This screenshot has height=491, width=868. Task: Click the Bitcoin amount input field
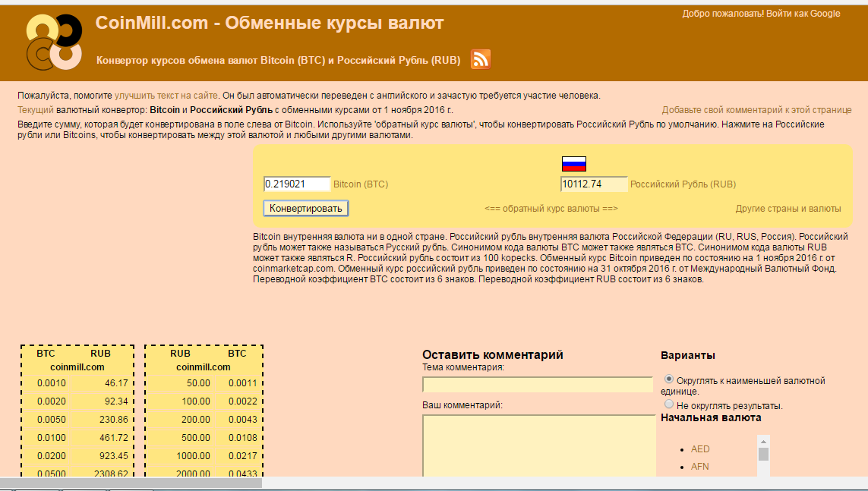pyautogui.click(x=296, y=184)
